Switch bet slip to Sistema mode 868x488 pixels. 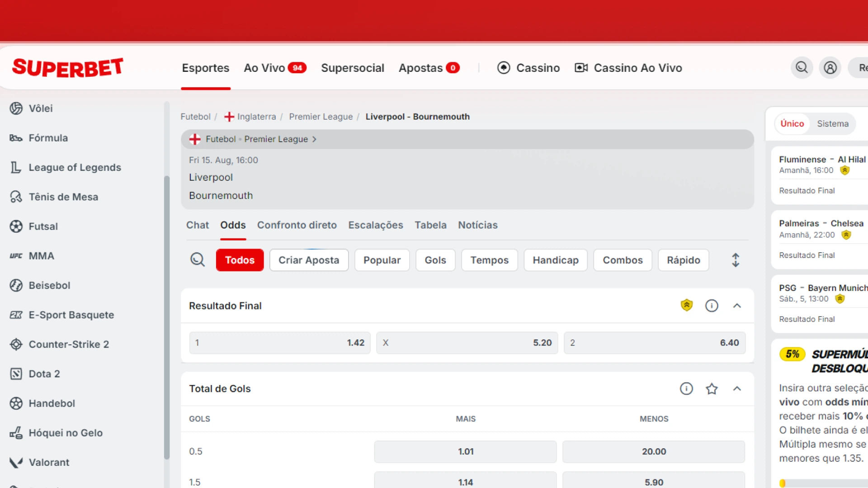[x=832, y=124]
